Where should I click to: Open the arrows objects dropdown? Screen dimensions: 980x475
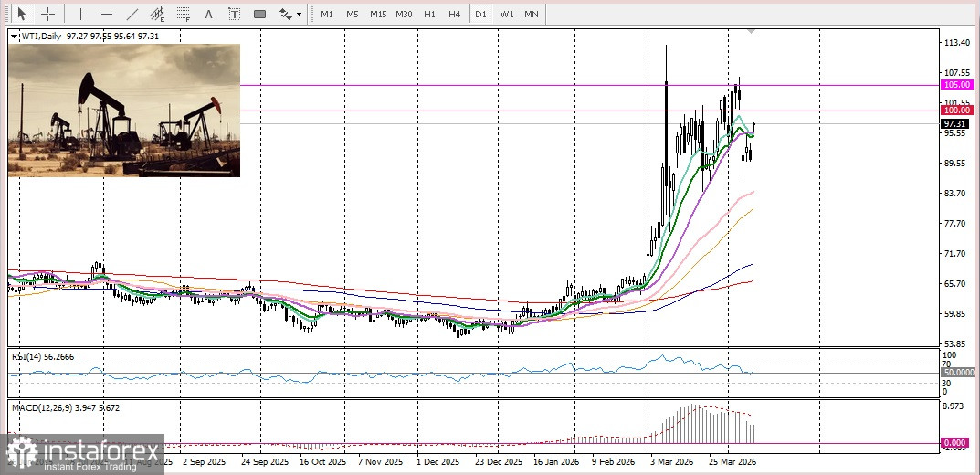290,14
